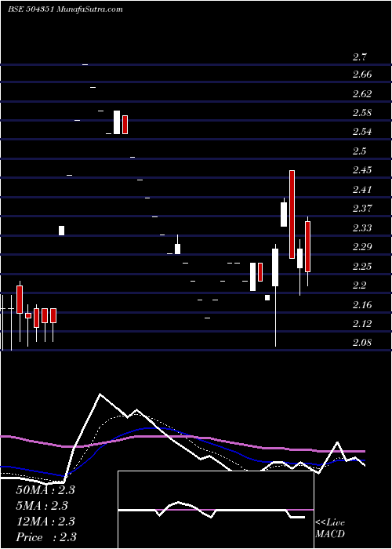The height and width of the screenshot is (549, 392).
Task: Click the 2.5 price axis label
Action: 359,151
